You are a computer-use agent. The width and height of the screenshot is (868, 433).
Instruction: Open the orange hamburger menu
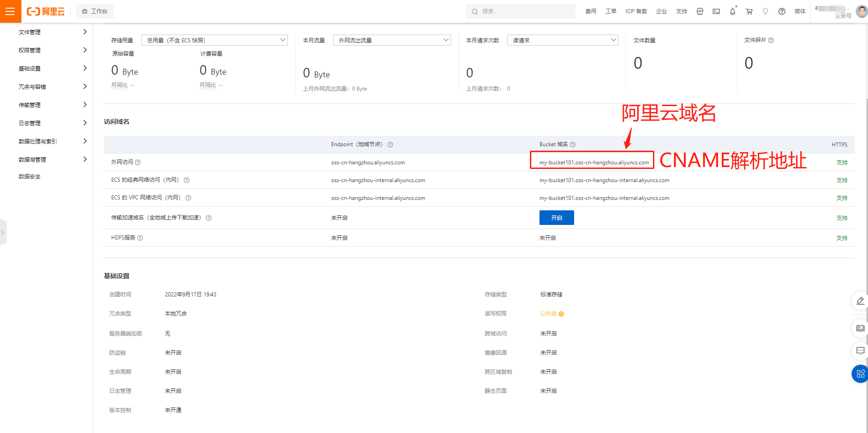[x=10, y=11]
